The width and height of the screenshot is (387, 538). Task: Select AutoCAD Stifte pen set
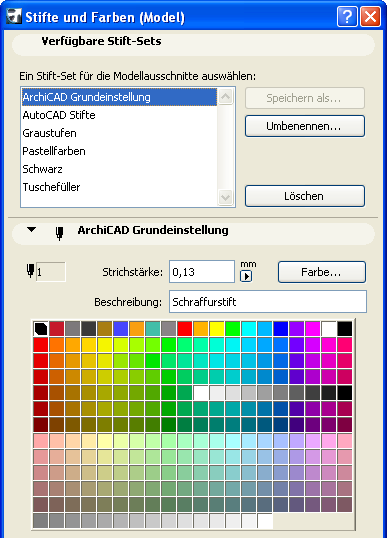click(x=119, y=115)
